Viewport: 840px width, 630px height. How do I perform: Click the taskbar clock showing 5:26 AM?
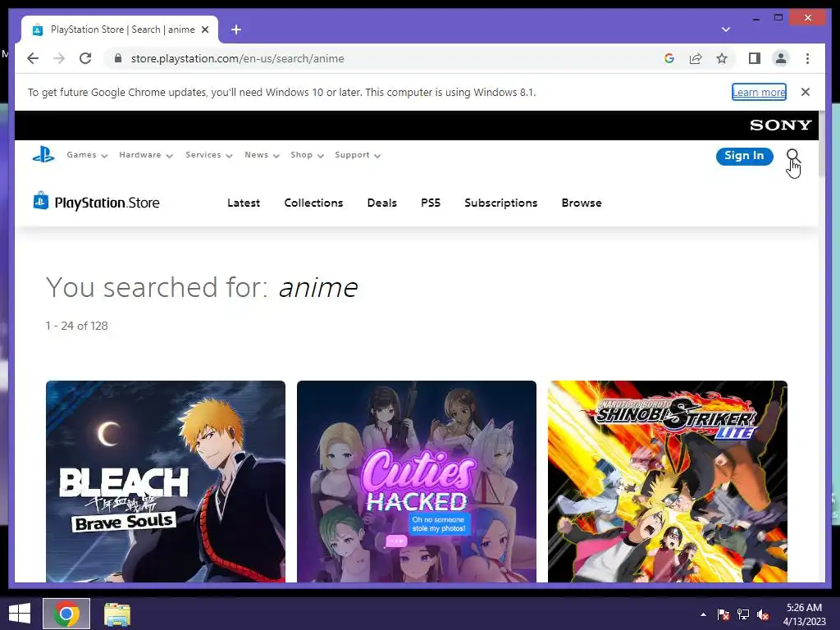804,614
